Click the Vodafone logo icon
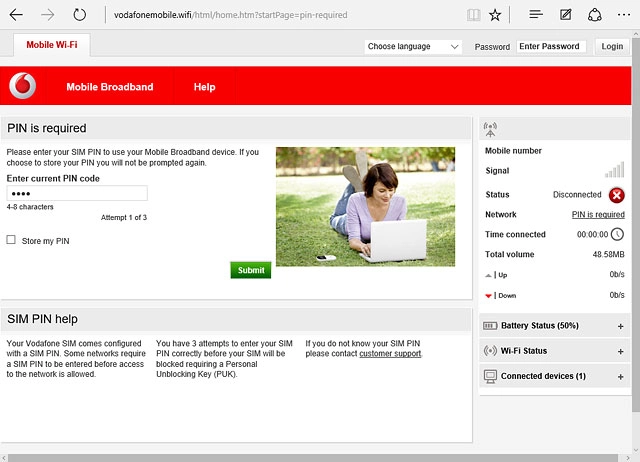Viewport: 640px width, 462px height. (22, 87)
